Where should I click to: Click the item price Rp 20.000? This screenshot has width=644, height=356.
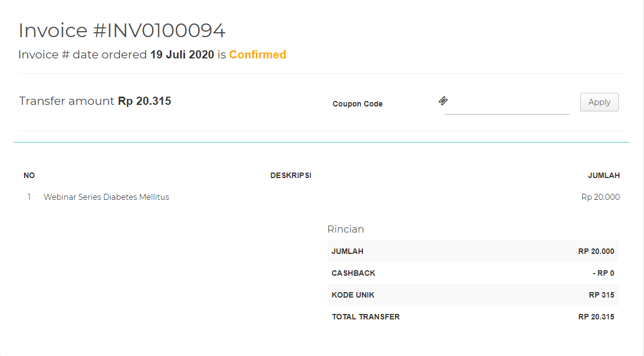pyautogui.click(x=600, y=197)
